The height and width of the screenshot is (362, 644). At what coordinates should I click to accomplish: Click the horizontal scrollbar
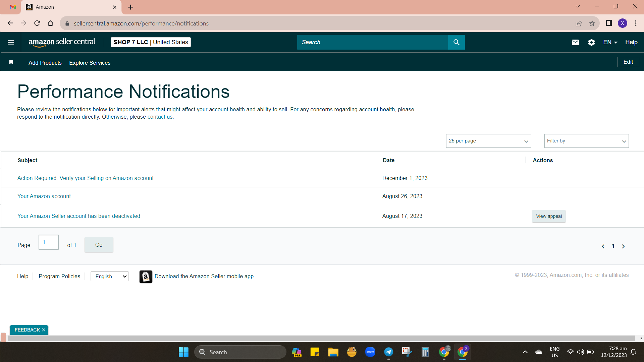point(321,339)
